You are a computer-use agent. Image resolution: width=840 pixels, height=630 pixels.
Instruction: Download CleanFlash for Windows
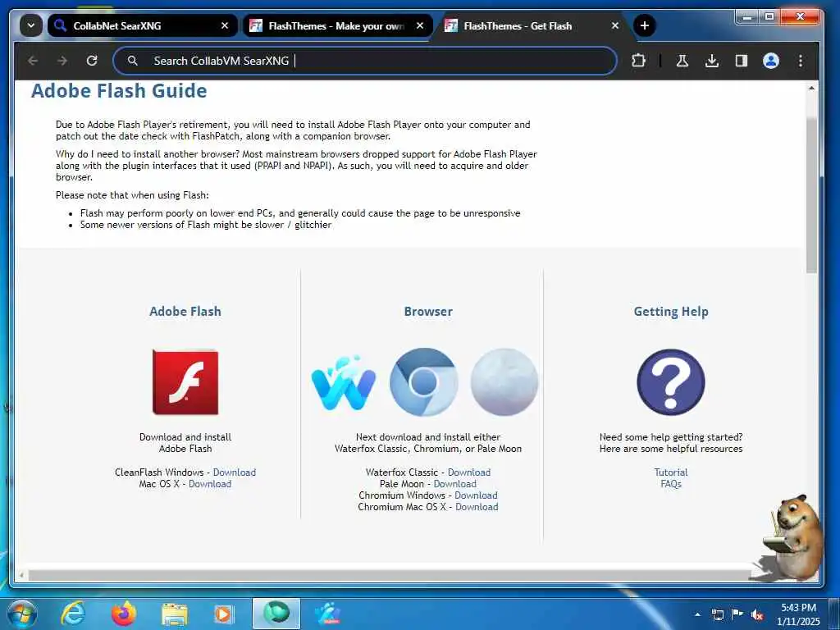coord(235,472)
